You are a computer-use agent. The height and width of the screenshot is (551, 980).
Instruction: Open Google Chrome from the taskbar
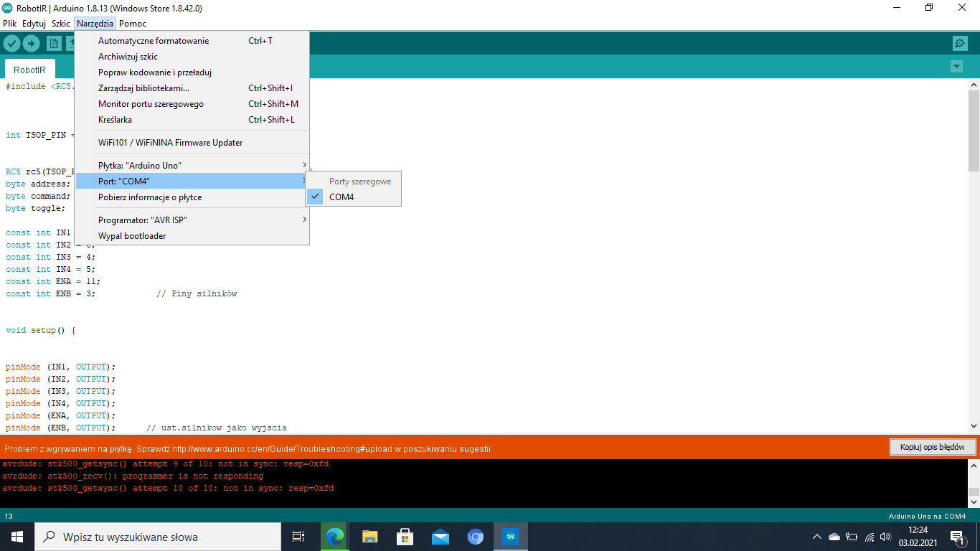pos(476,537)
